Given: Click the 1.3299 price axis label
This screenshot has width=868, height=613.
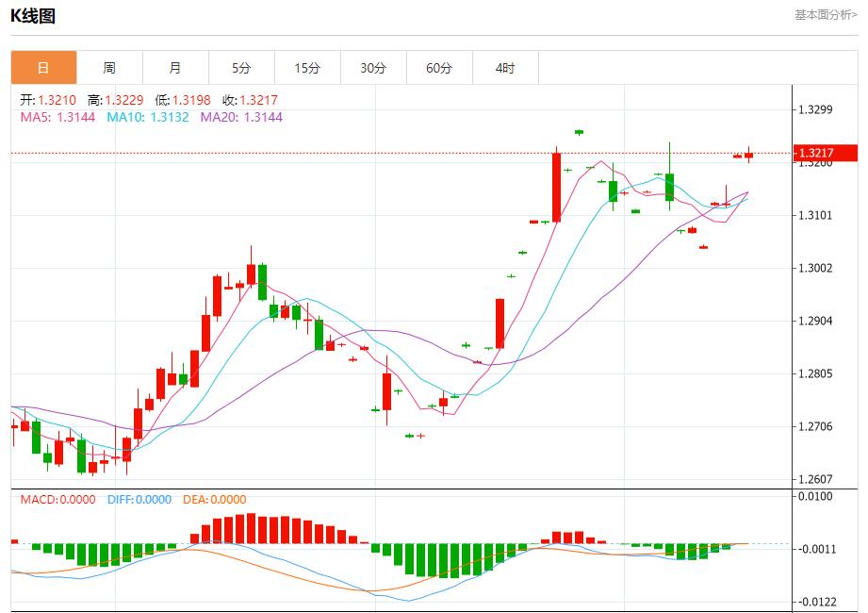Looking at the screenshot, I should pyautogui.click(x=815, y=109).
